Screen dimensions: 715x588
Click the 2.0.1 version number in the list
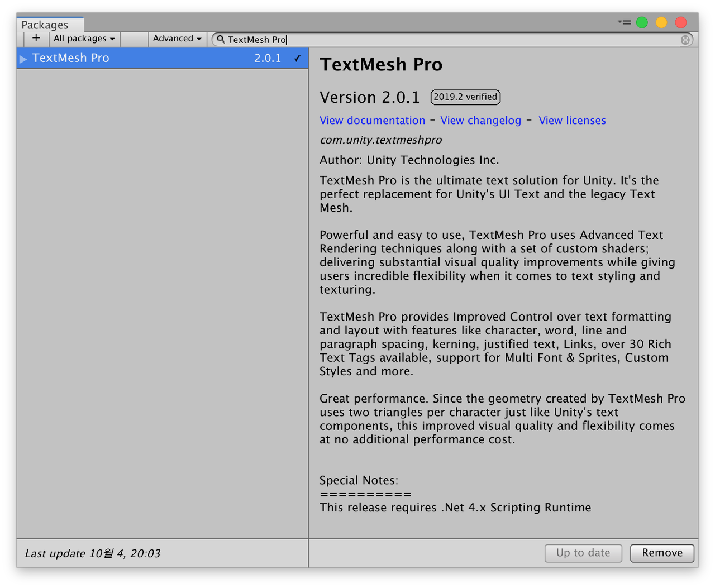pyautogui.click(x=268, y=58)
